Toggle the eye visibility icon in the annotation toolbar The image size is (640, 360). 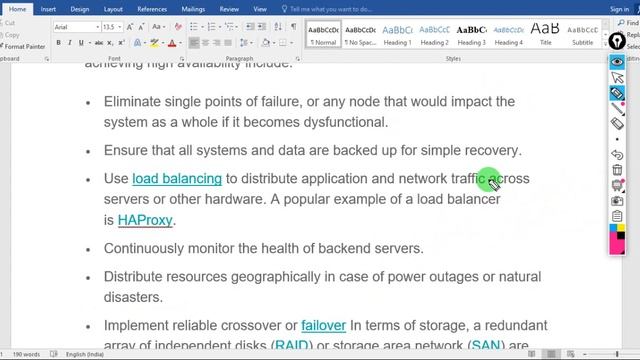pos(617,62)
